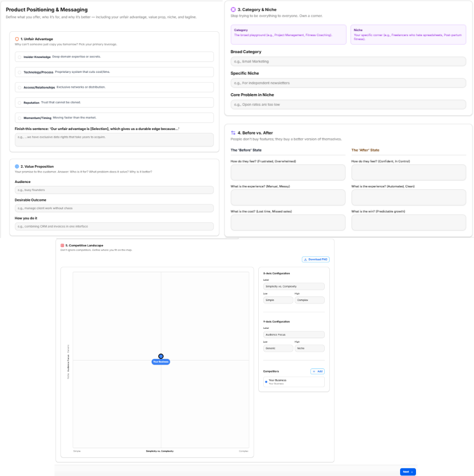Click the 'Product Positioning & Messaging' heading

[x=47, y=10]
